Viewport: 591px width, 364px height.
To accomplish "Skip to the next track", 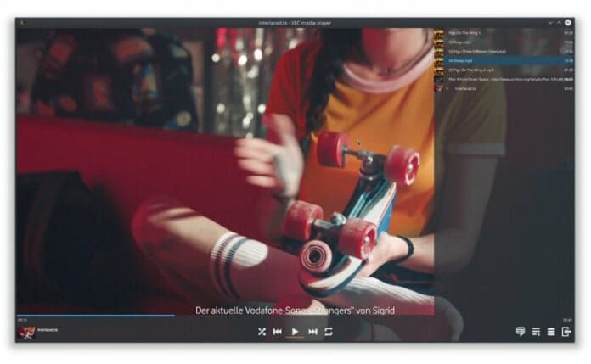I will coord(312,332).
